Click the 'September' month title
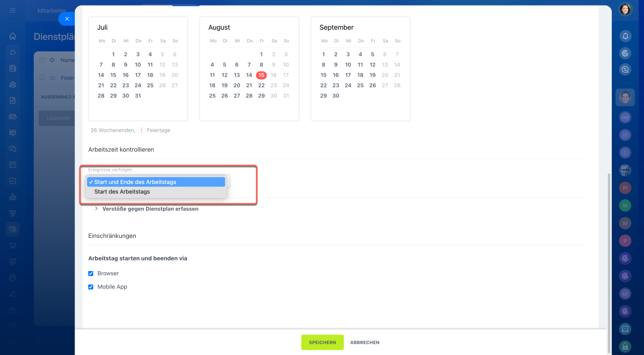 337,28
